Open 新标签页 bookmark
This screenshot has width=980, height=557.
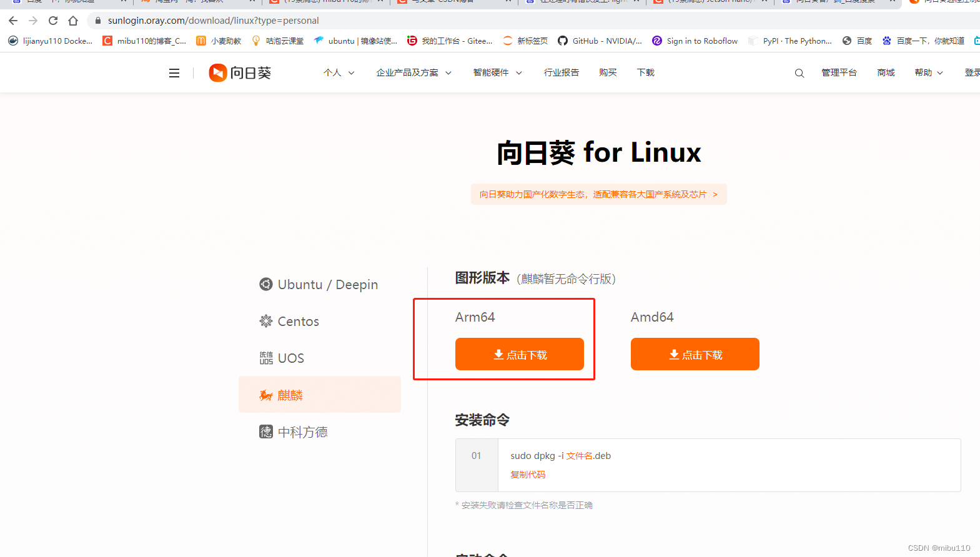pos(525,41)
